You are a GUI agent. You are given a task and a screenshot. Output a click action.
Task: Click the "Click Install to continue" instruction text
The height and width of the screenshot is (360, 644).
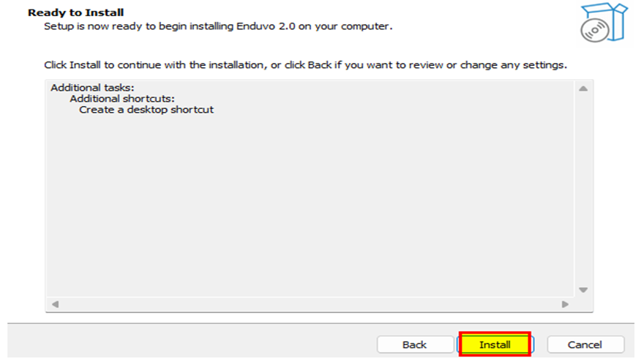(305, 65)
